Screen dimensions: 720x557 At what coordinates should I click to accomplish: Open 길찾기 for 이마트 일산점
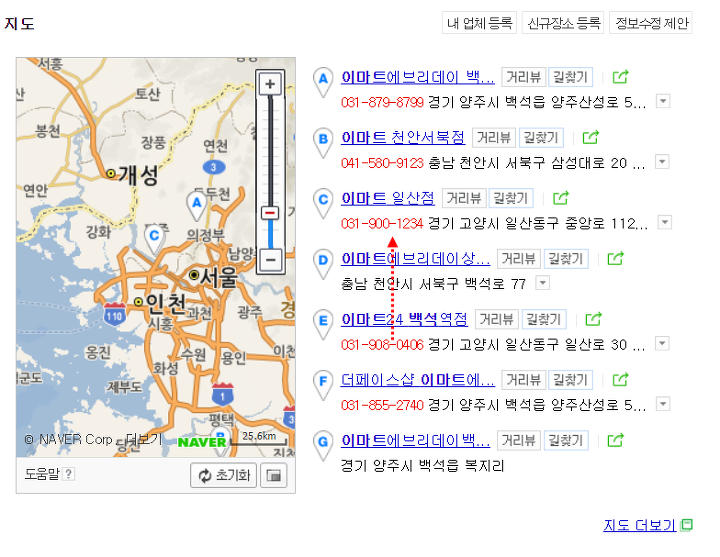point(511,198)
